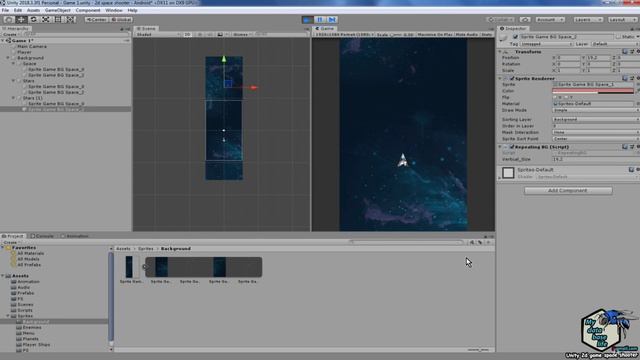
Task: Collapse the Transform component
Action: point(500,52)
